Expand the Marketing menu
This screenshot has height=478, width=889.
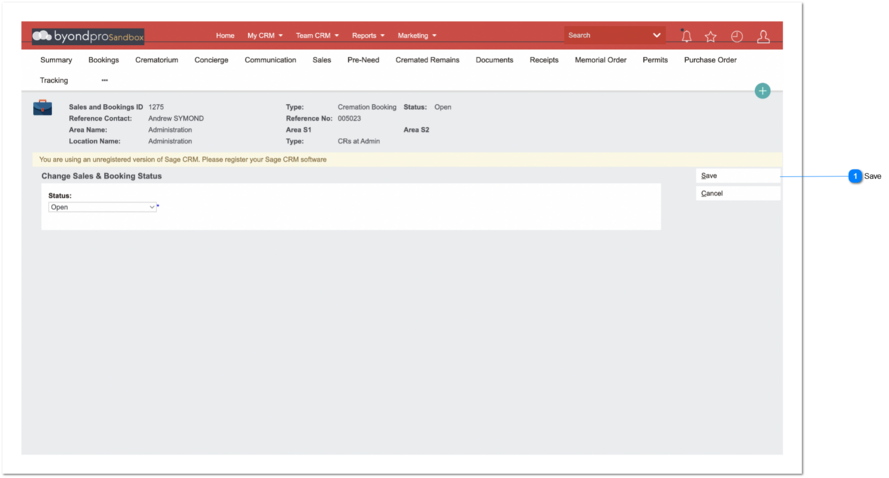pos(417,35)
